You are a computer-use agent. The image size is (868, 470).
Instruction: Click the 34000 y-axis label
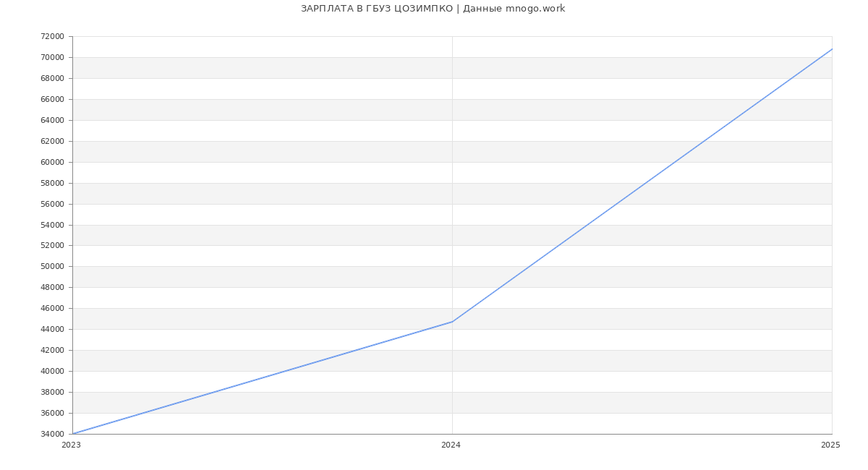click(53, 435)
